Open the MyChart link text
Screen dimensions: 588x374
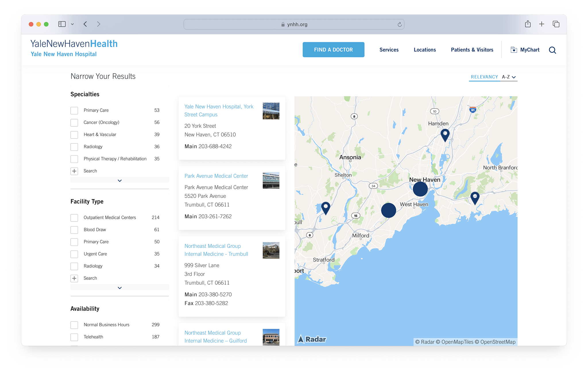point(530,50)
